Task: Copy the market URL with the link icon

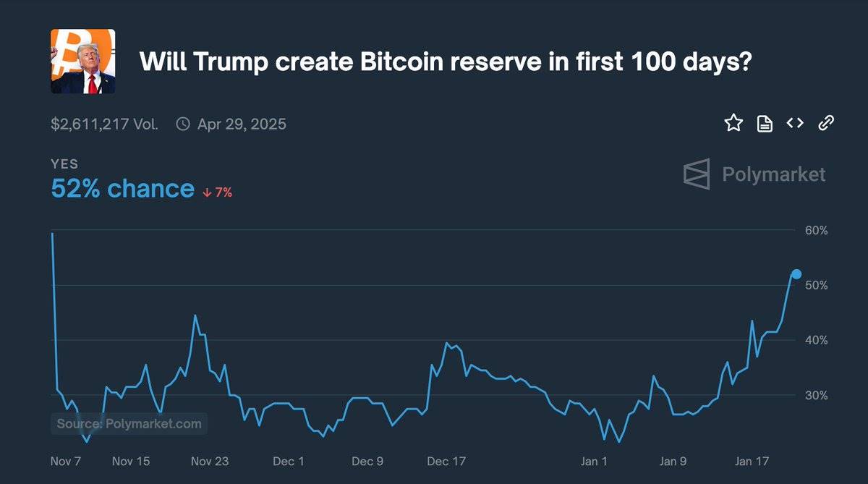Action: (825, 123)
